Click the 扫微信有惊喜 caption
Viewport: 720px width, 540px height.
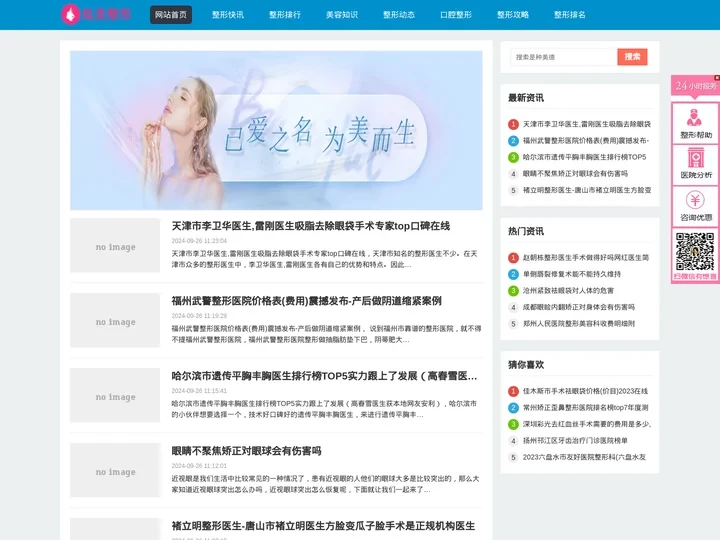[695, 276]
